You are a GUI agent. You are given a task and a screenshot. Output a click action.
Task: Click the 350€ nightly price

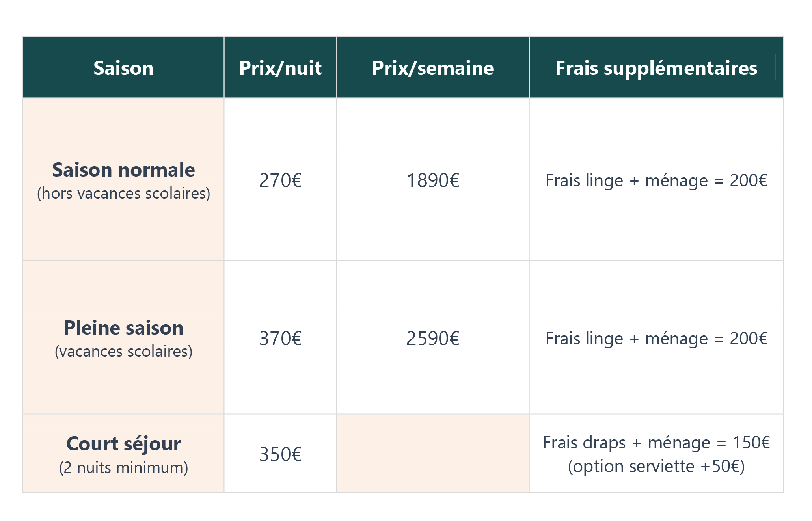[x=280, y=454]
